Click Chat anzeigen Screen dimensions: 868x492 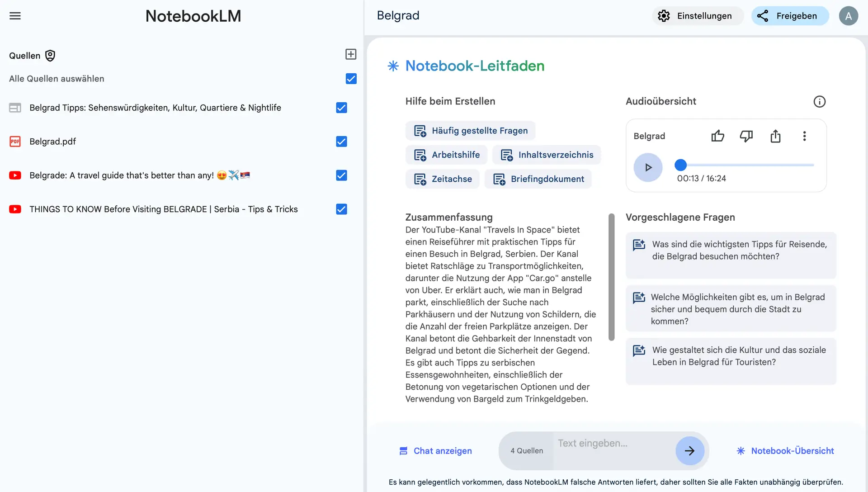click(435, 451)
